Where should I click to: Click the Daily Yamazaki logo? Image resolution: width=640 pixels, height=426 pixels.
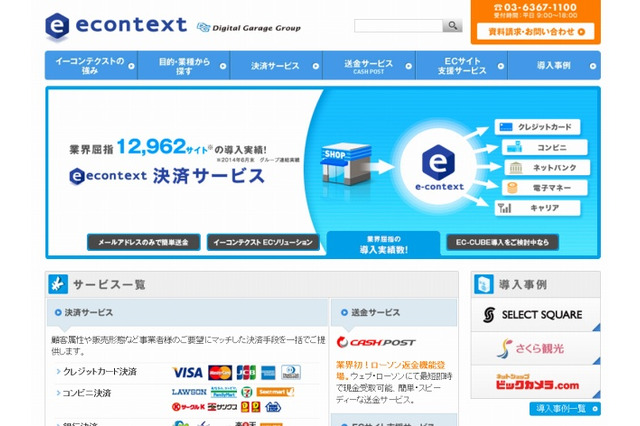(251, 407)
